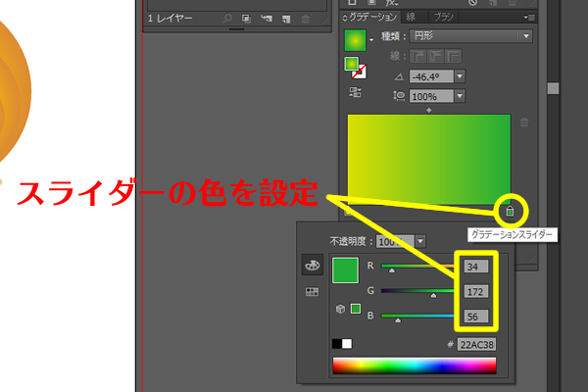
Task: Open the gradient panel flyout menu
Action: pos(532,17)
